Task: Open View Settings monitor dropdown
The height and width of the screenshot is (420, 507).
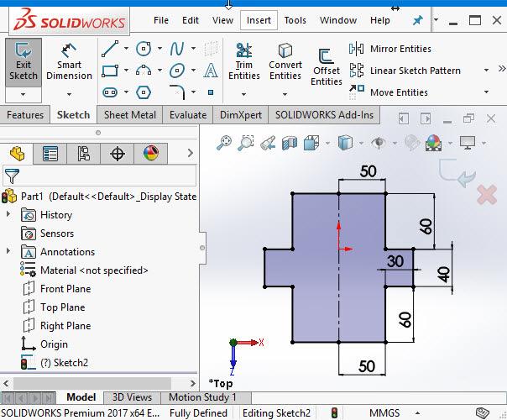Action: [483, 143]
